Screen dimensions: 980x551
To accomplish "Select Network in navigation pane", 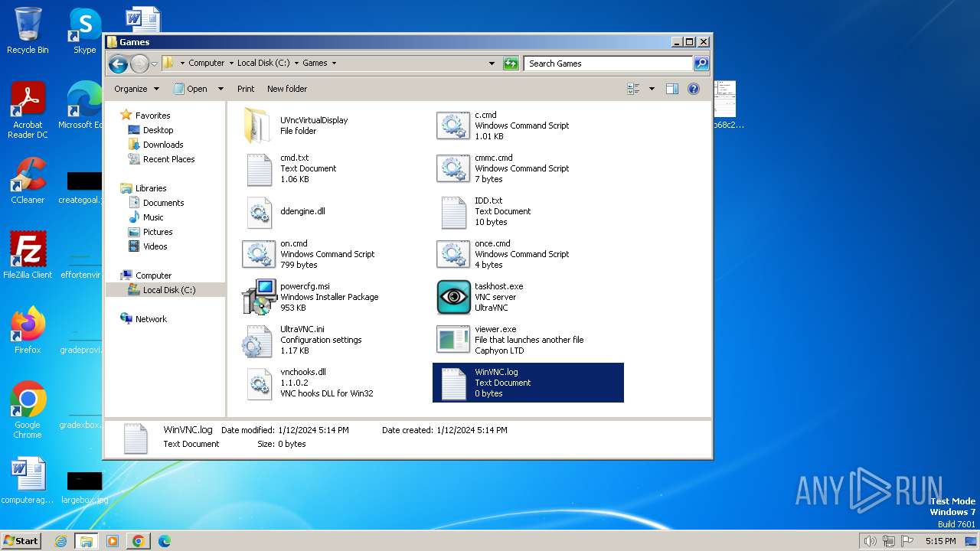I will tap(151, 319).
